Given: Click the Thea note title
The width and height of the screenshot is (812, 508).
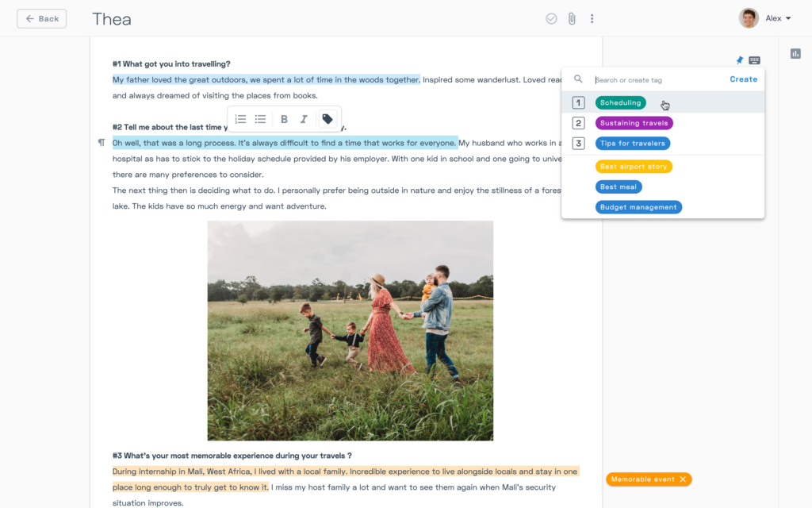Looking at the screenshot, I should point(112,19).
